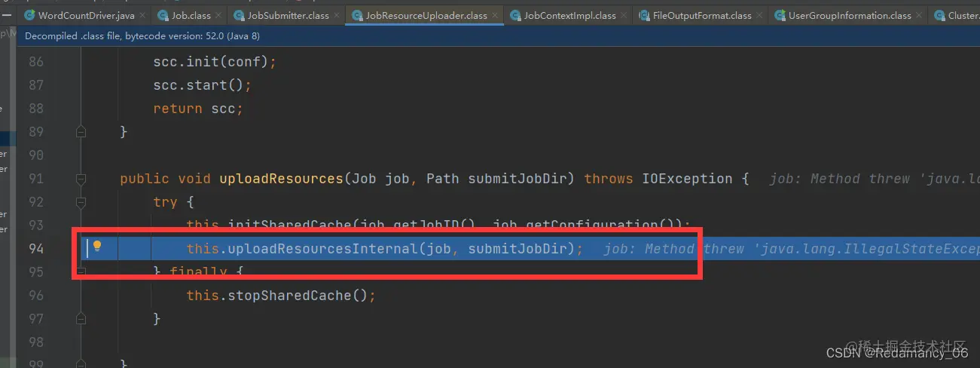Close the JobContextImpl.class tab
This screenshot has height=368, width=980.
[624, 15]
